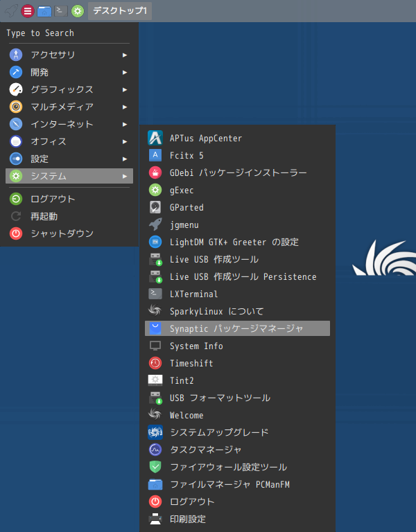Click the LXTerminal icon in the submenu

coord(155,294)
